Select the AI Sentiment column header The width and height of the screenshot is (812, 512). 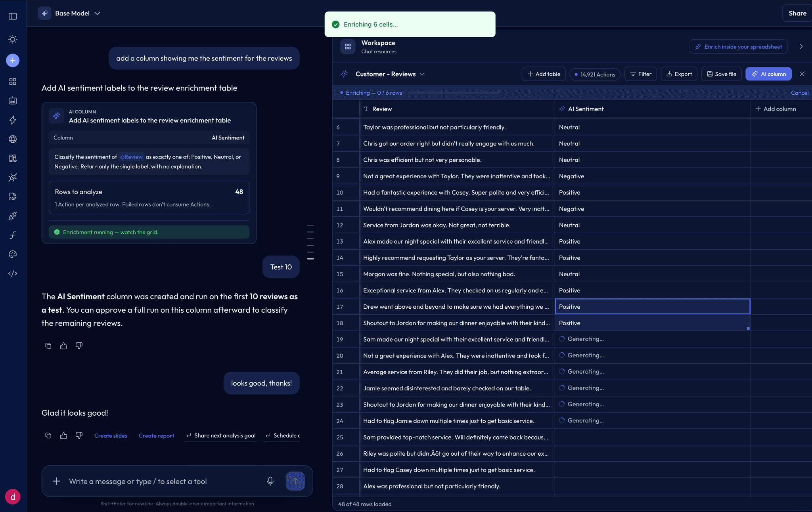pyautogui.click(x=652, y=109)
